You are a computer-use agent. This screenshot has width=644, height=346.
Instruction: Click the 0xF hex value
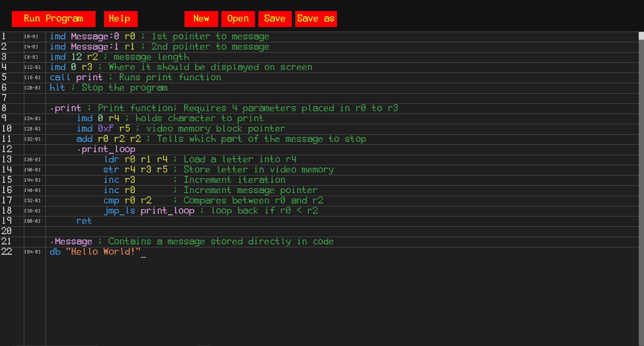(x=105, y=129)
